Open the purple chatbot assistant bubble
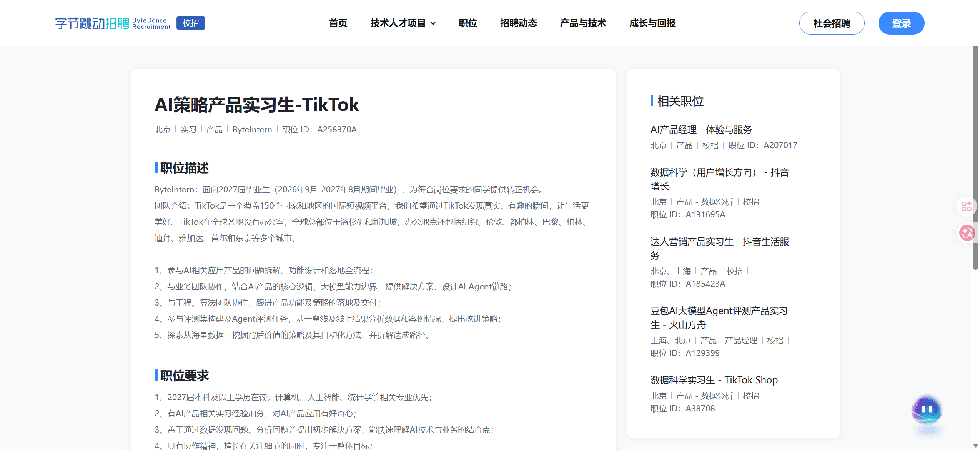 (927, 410)
